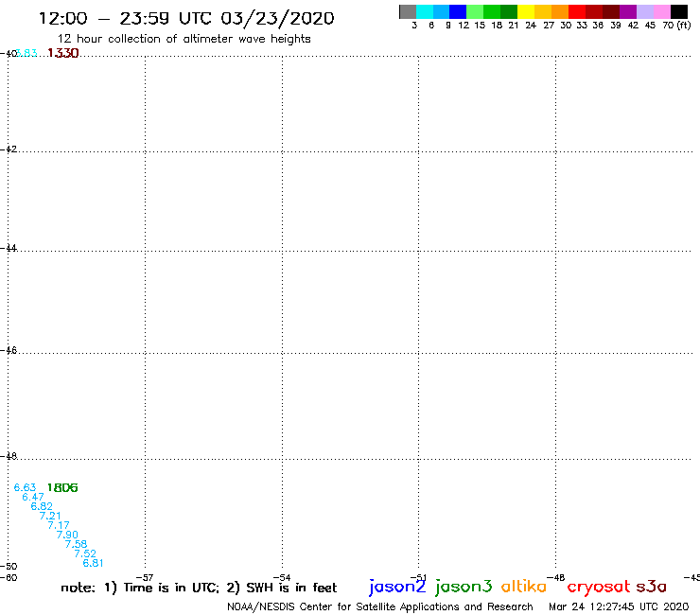
Task: Pick the dark blue swatch in the legend bar
Action: pyautogui.click(x=458, y=11)
